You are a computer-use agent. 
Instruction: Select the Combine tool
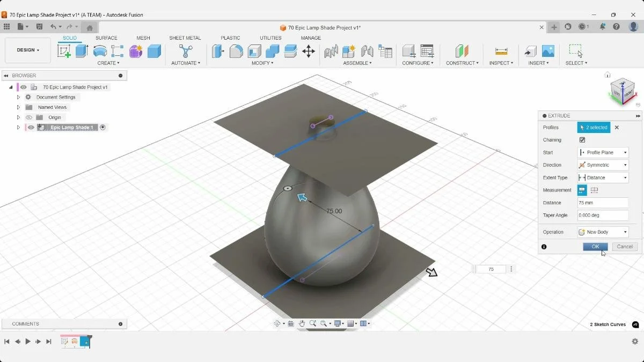272,51
